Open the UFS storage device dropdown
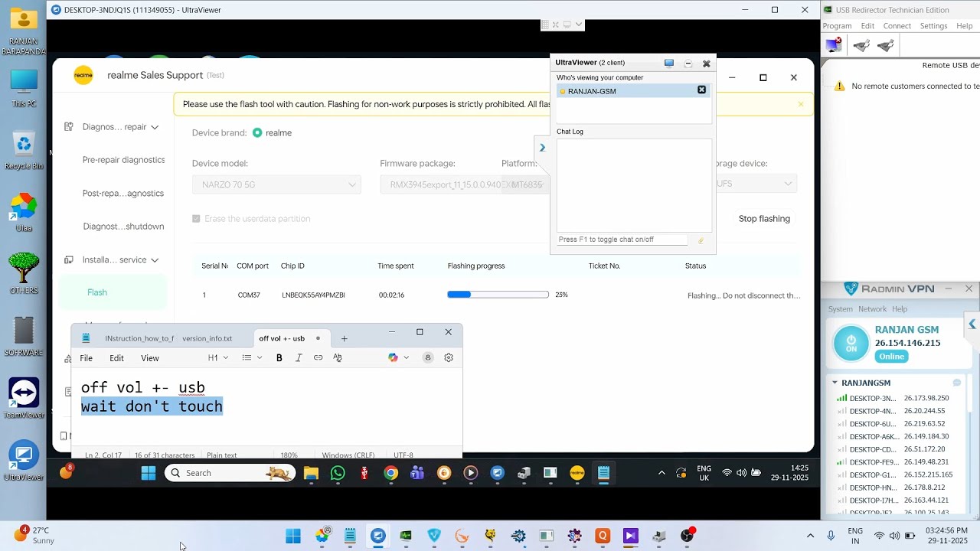This screenshot has height=551, width=980. coord(754,184)
